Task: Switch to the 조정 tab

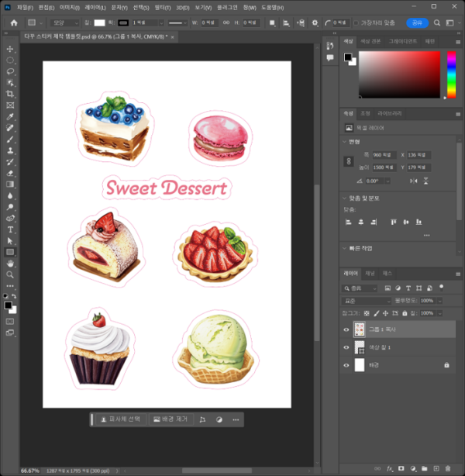Action: click(365, 113)
